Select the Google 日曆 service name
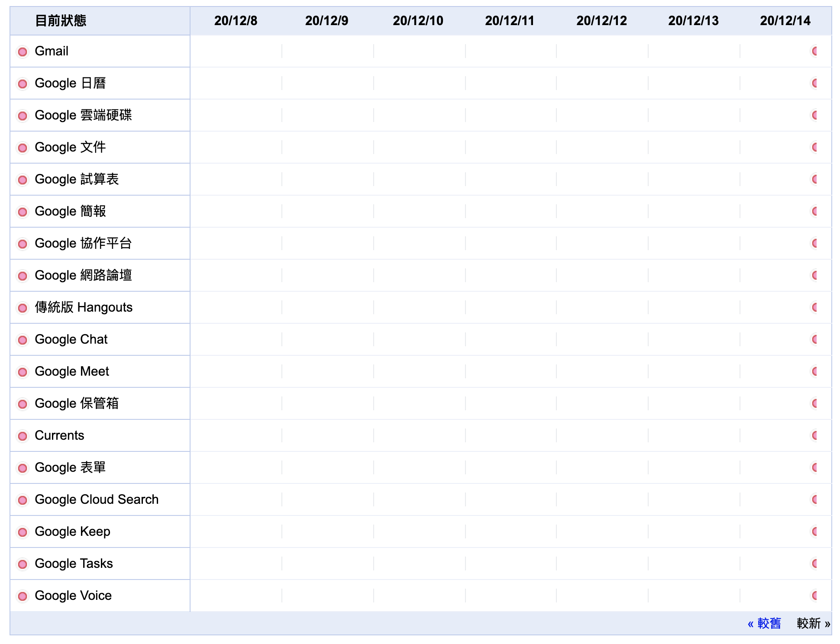 [x=70, y=83]
